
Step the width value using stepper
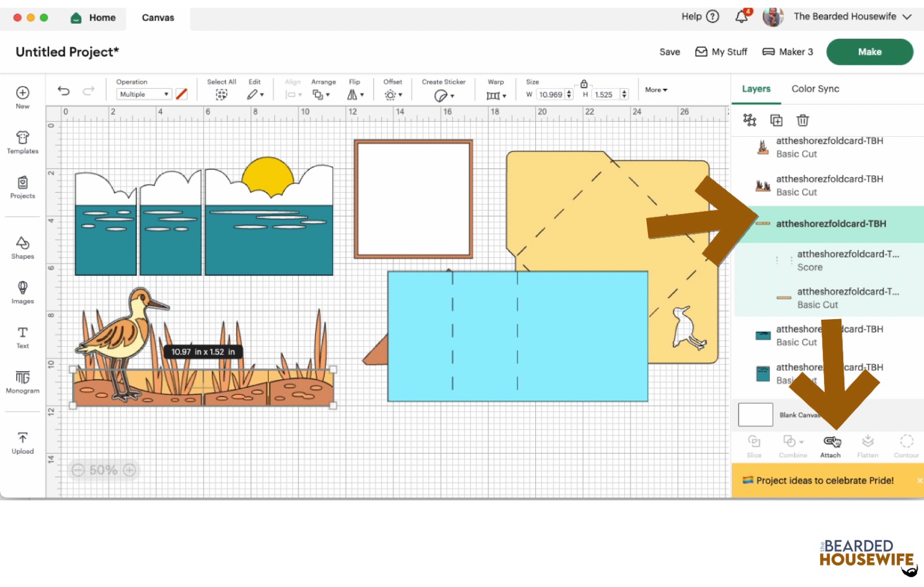pyautogui.click(x=569, y=94)
